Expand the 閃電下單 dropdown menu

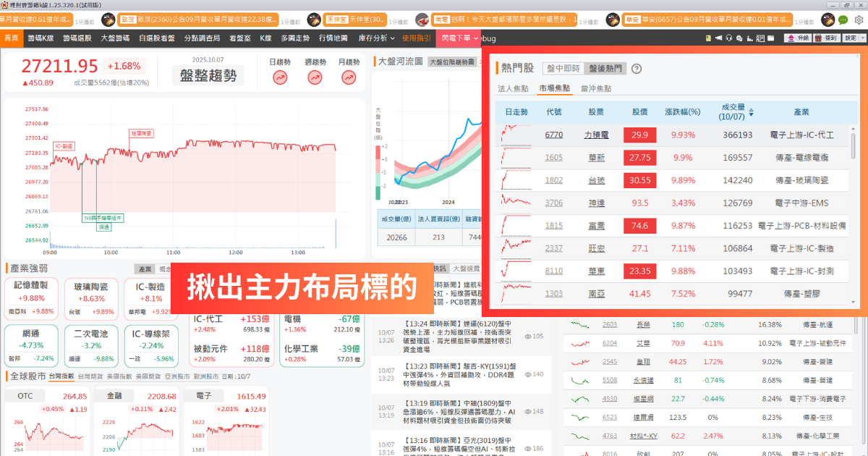pos(461,38)
